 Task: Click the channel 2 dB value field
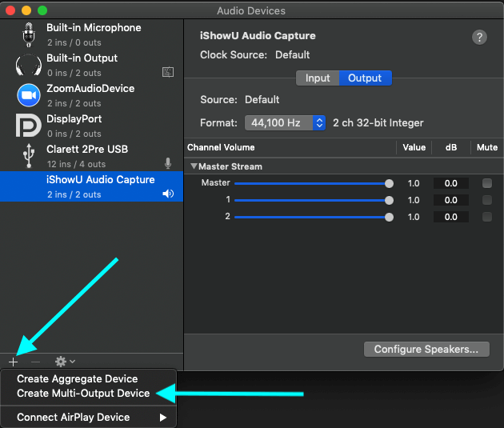(451, 217)
